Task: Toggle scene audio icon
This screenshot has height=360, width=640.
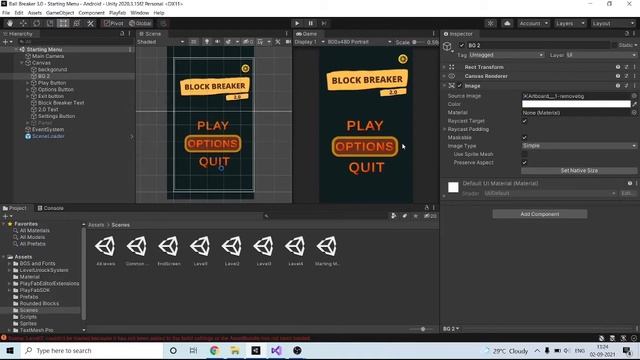Action: pyautogui.click(x=217, y=42)
